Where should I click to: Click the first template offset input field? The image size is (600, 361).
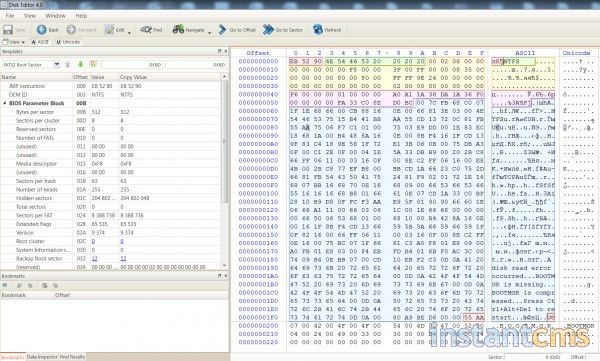(x=132, y=65)
